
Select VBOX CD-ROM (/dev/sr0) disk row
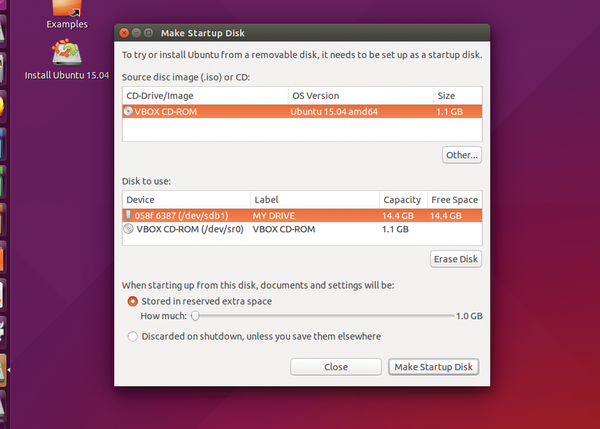302,229
